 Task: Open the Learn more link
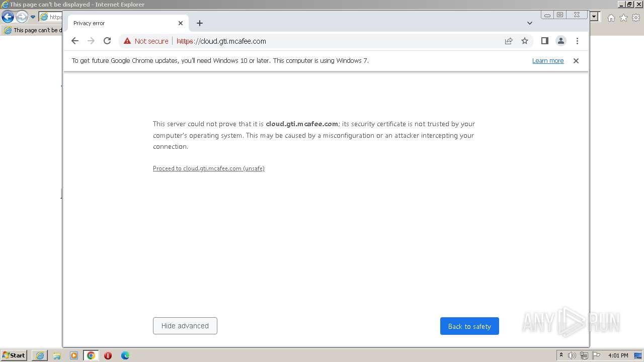coord(548,61)
